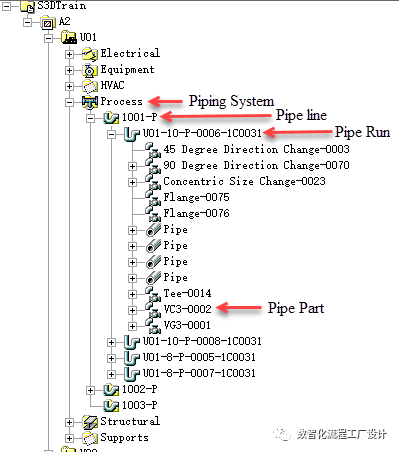Expand the Supports node

69,438
